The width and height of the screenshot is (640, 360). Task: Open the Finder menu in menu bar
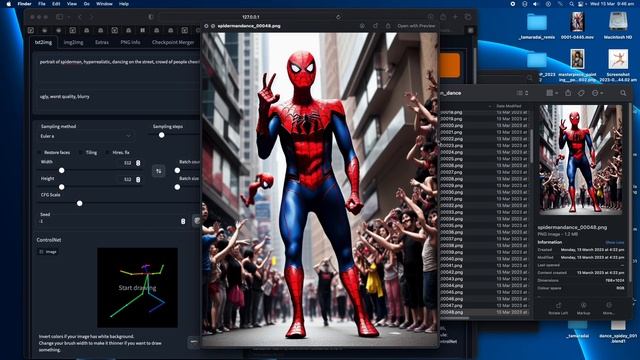tap(24, 4)
